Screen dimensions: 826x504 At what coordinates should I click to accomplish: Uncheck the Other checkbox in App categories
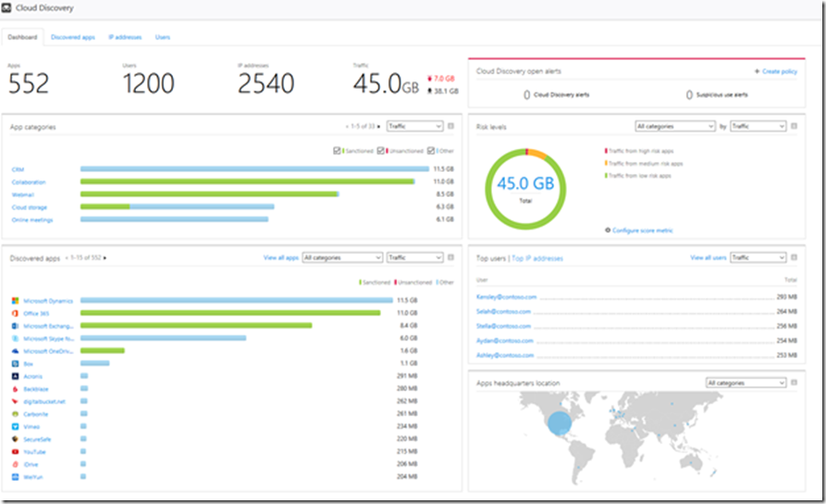click(431, 151)
